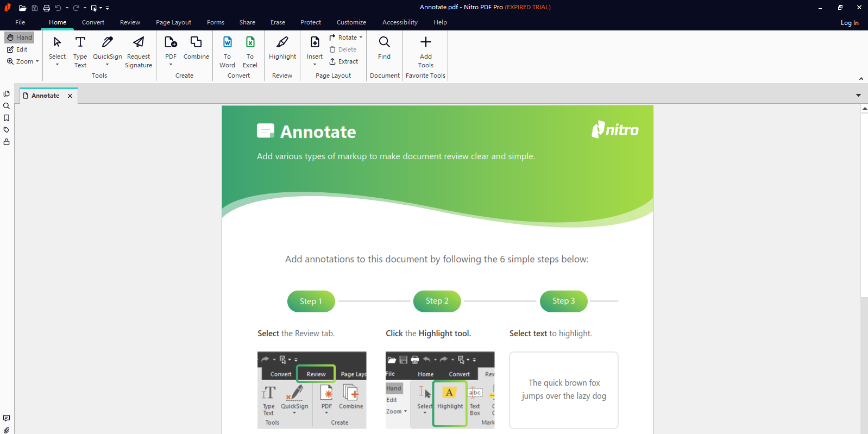Click the Step 1 screenshot thumbnail
Screen dimensions: 868x434
coord(312,390)
